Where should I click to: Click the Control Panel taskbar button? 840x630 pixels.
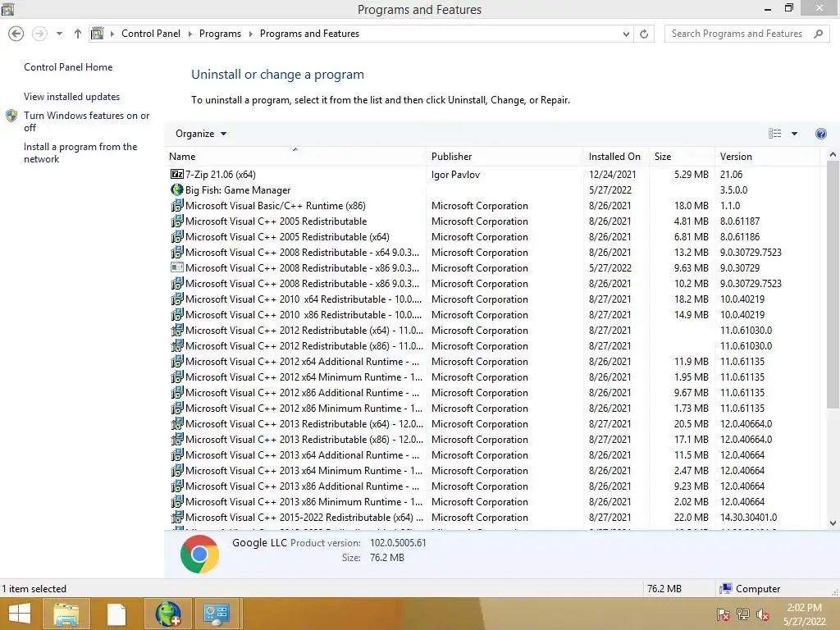tap(216, 614)
